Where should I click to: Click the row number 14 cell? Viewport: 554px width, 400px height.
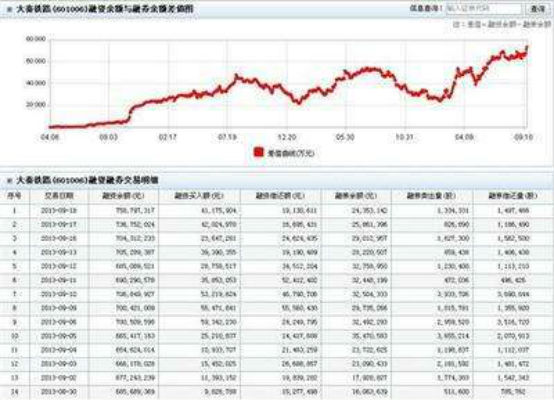(x=14, y=392)
